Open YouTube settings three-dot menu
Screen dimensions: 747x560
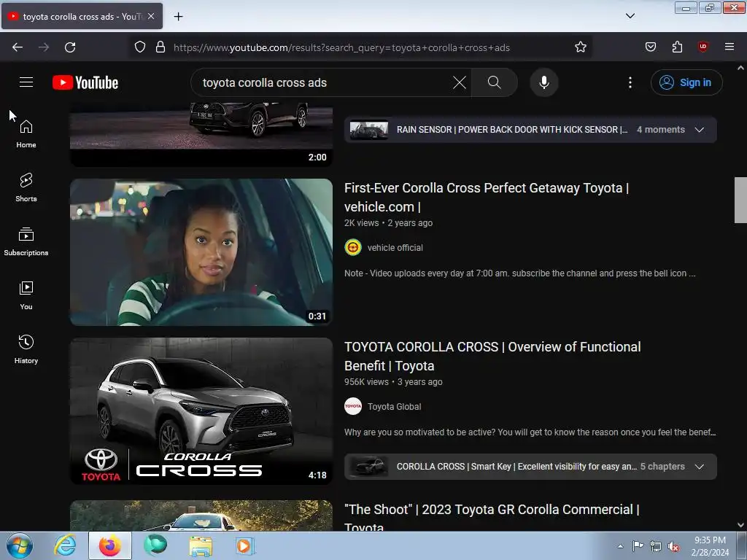(630, 82)
